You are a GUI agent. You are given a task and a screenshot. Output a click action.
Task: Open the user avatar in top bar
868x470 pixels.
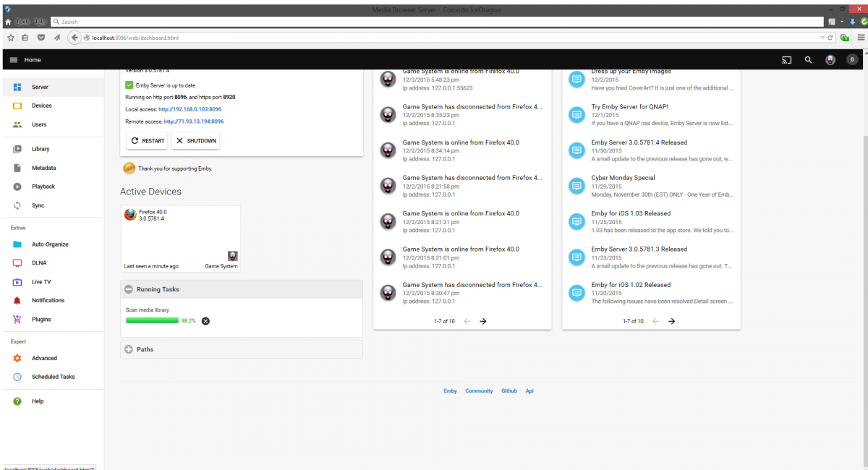click(830, 60)
